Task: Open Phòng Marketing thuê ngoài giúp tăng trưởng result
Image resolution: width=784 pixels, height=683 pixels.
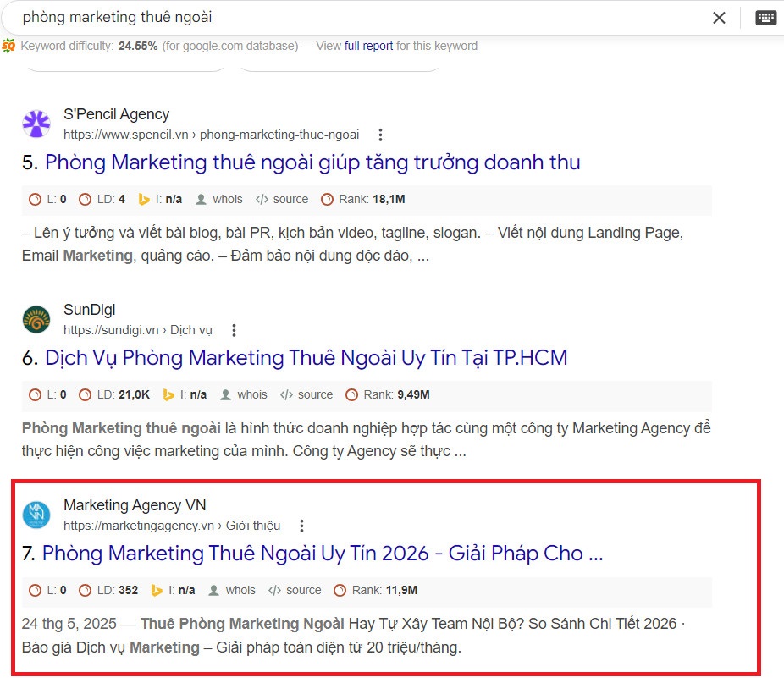Action: pos(312,162)
